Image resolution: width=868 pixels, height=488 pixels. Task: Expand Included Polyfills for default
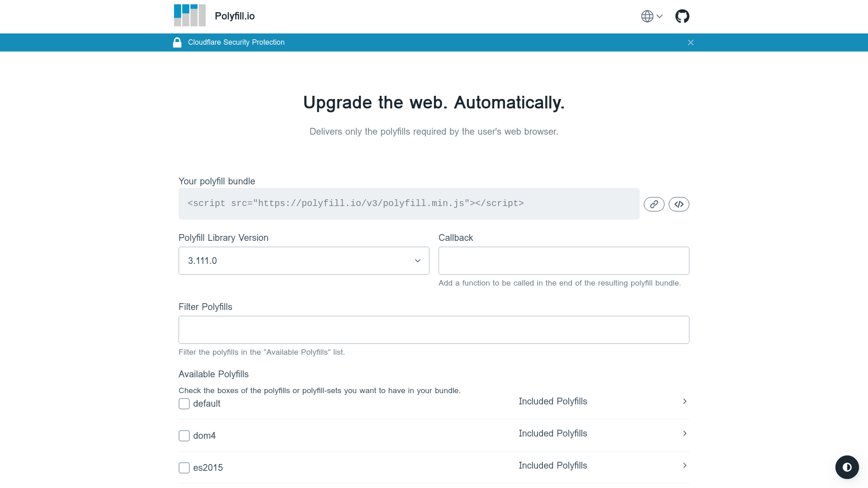[604, 401]
